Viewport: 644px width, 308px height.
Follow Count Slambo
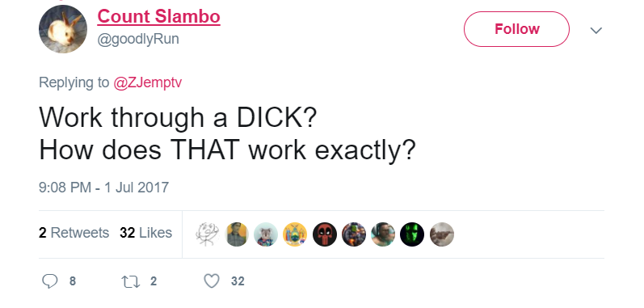pos(516,29)
